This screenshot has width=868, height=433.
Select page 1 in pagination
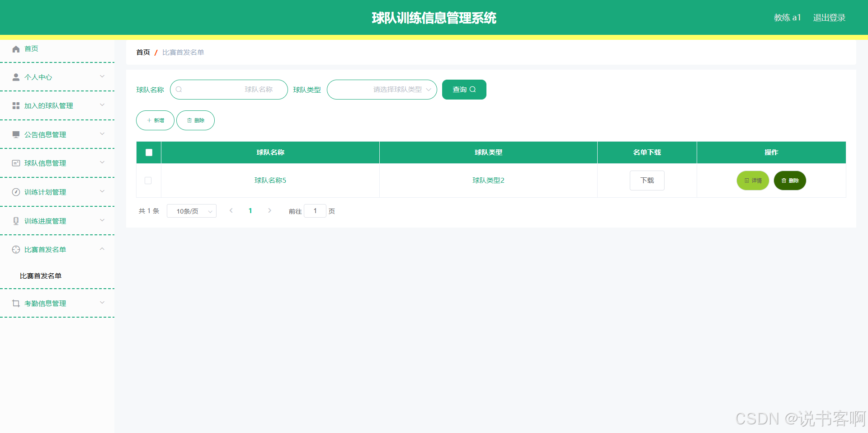[x=250, y=211]
